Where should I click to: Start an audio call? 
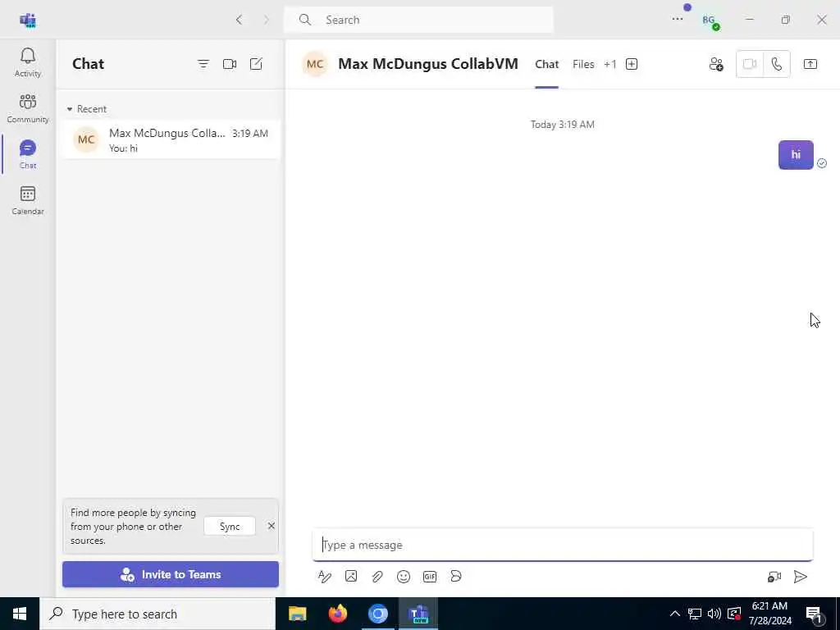(x=776, y=64)
